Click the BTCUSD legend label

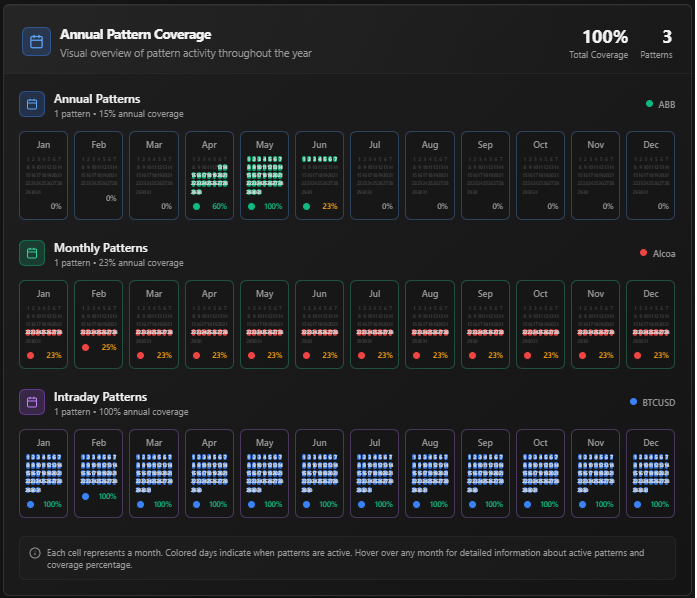click(659, 402)
